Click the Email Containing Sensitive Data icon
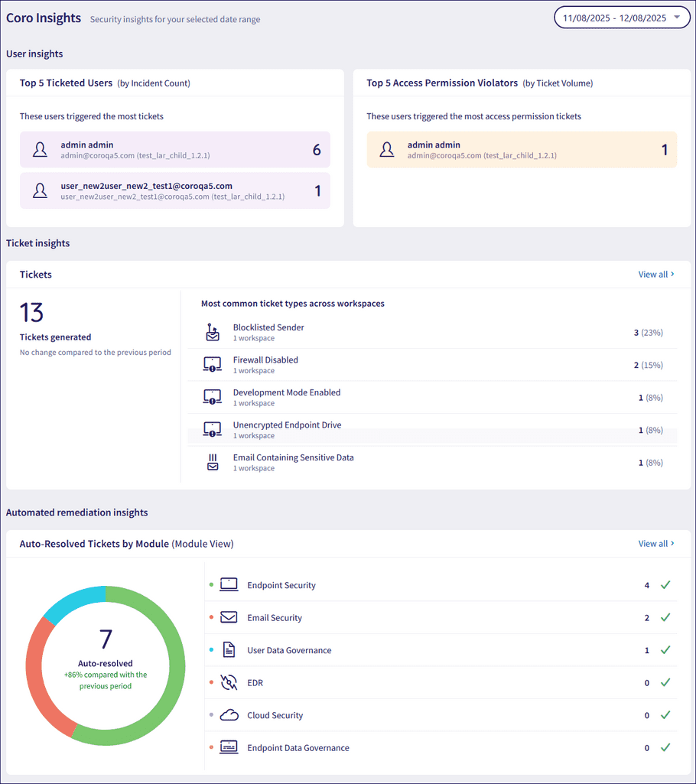 pos(213,462)
